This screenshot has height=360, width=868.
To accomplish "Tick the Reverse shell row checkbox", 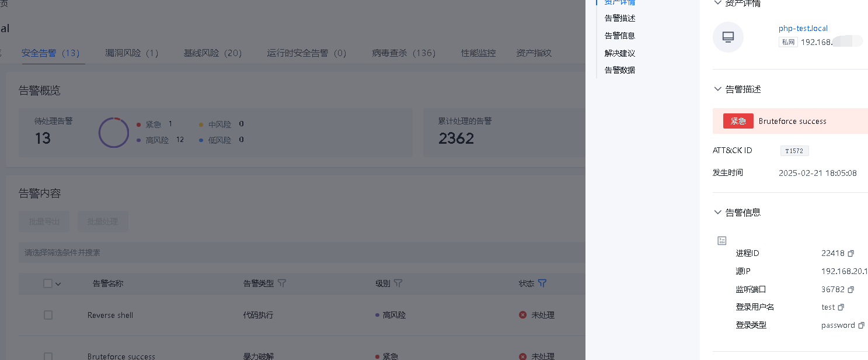I will [x=48, y=315].
